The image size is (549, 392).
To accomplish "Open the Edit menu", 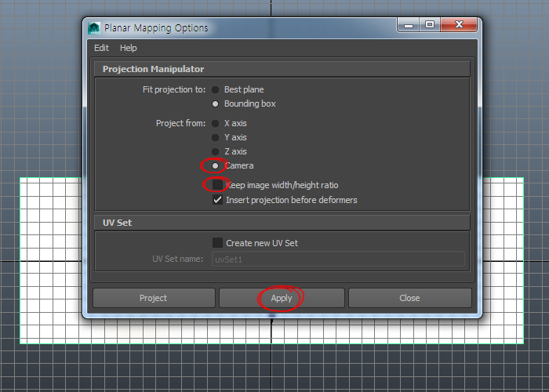I will click(x=101, y=48).
